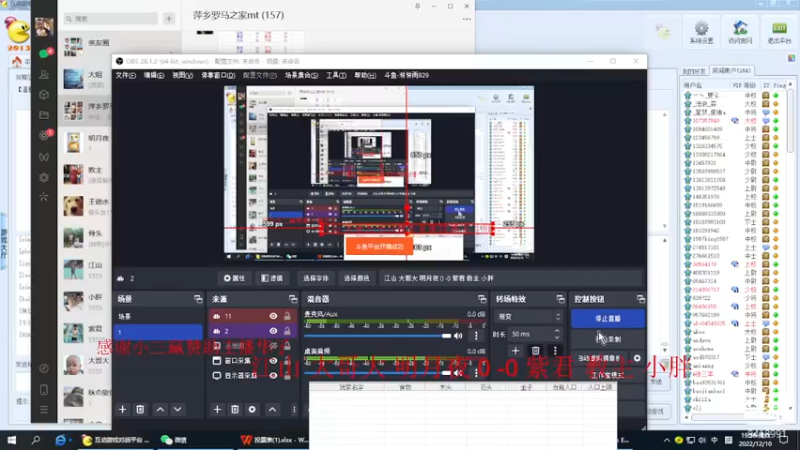This screenshot has height=450, width=800.
Task: Click the 选择字体 button
Action: (x=316, y=279)
